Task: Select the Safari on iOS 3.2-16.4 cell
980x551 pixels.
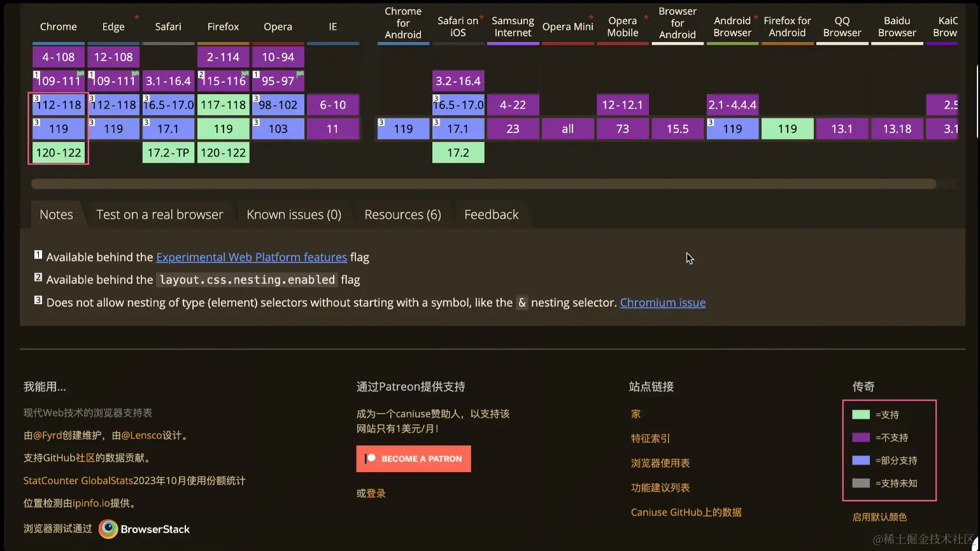Action: click(458, 81)
